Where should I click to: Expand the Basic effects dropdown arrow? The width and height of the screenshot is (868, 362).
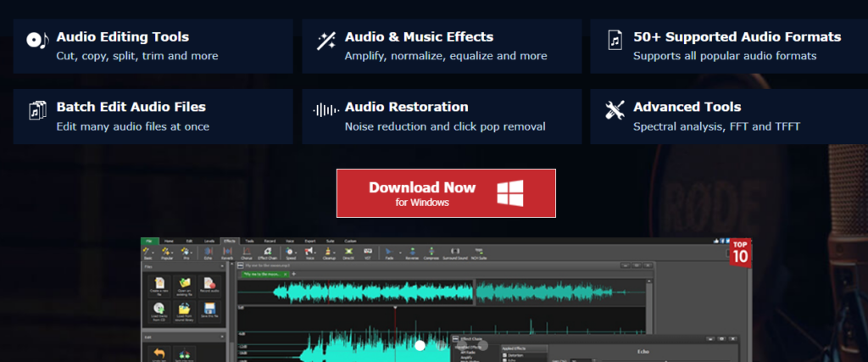point(153,253)
